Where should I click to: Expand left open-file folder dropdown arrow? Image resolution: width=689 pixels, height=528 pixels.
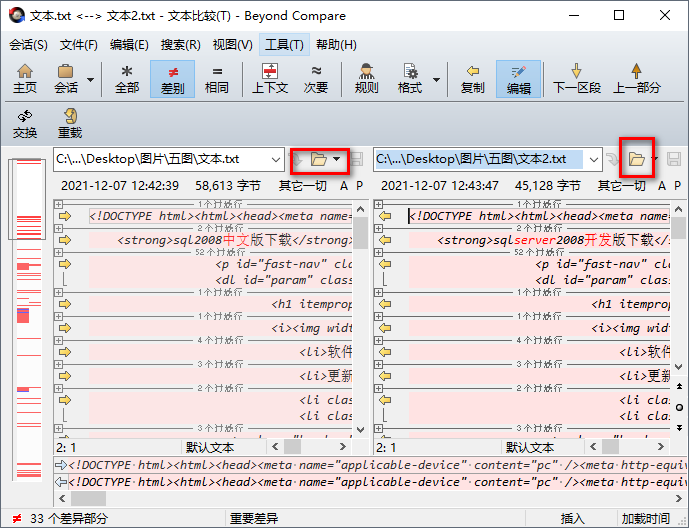coord(337,159)
